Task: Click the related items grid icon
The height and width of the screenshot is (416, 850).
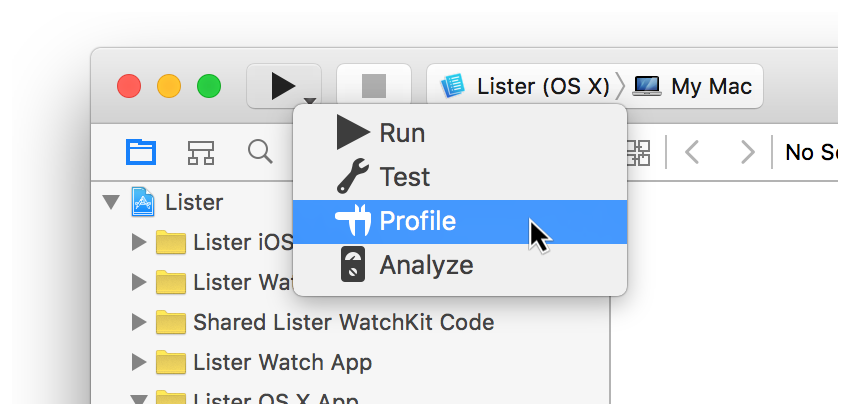Action: pos(637,152)
